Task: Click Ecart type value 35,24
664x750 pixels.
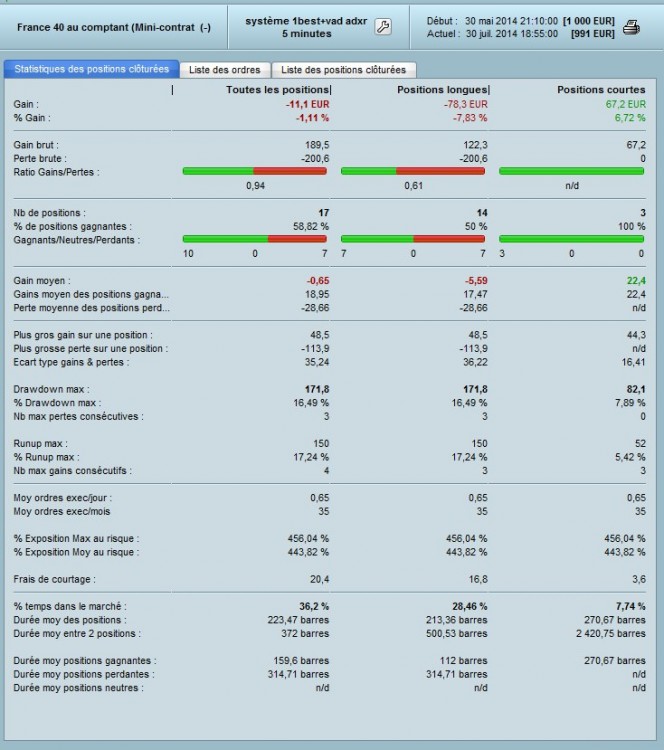Action: pos(317,362)
